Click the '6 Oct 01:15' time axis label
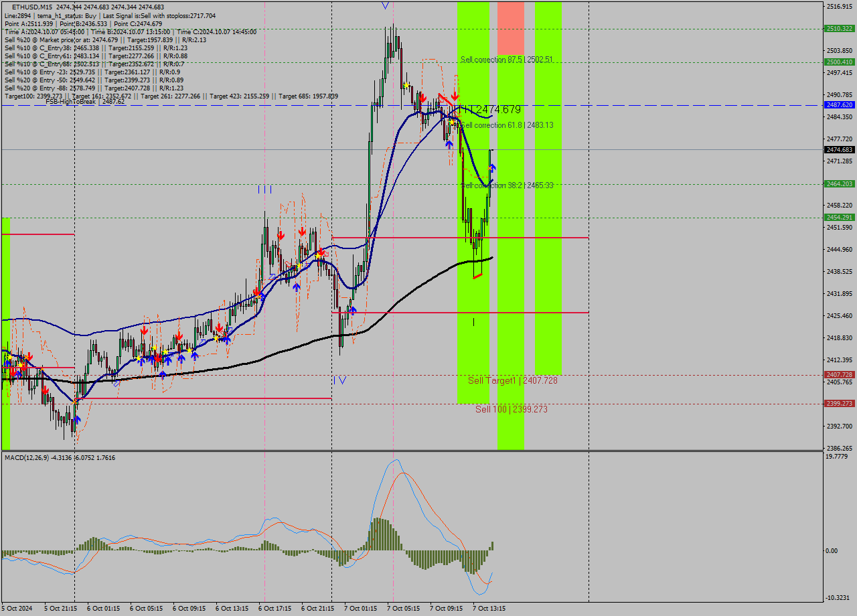 pyautogui.click(x=103, y=609)
